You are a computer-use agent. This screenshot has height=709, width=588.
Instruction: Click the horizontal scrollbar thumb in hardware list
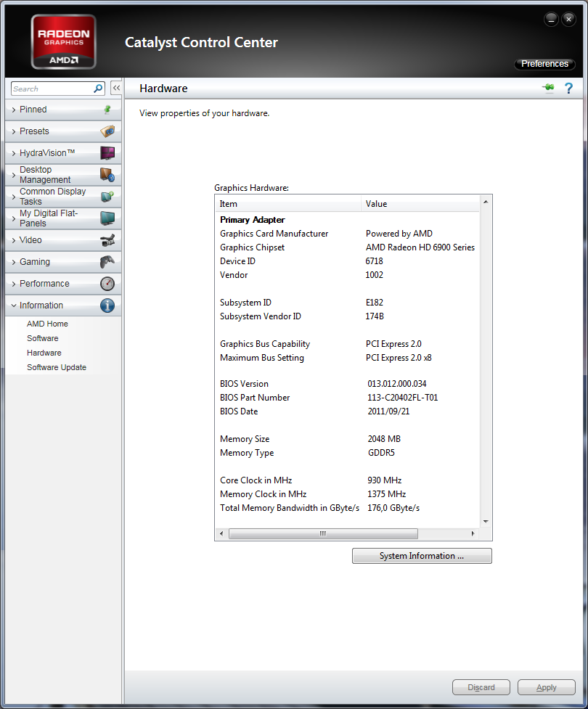pos(323,533)
